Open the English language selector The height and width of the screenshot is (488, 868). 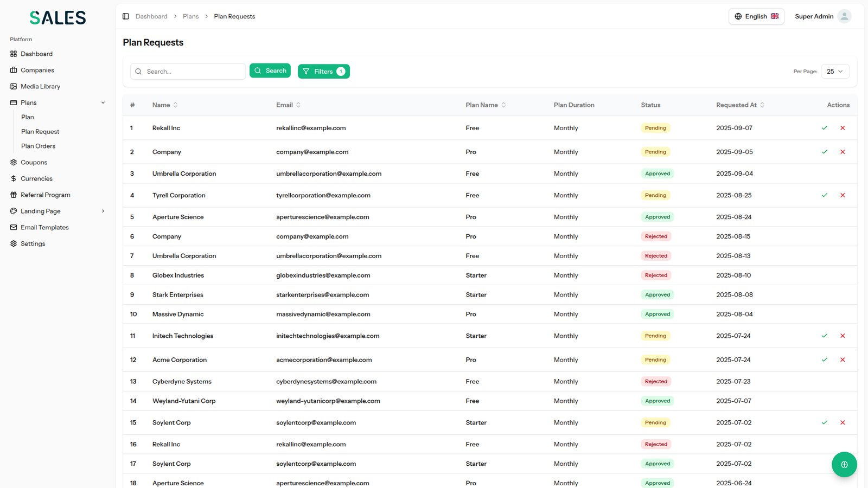756,16
